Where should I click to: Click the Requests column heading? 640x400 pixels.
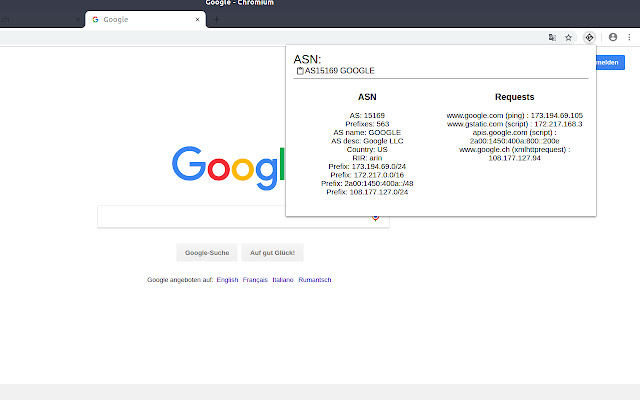(514, 97)
